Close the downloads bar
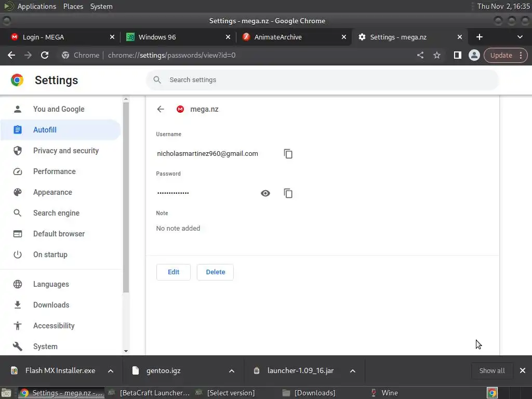This screenshot has width=532, height=399. click(x=523, y=370)
